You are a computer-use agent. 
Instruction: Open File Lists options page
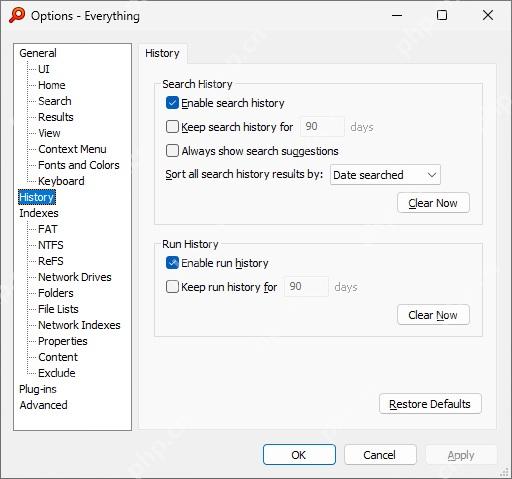point(58,309)
